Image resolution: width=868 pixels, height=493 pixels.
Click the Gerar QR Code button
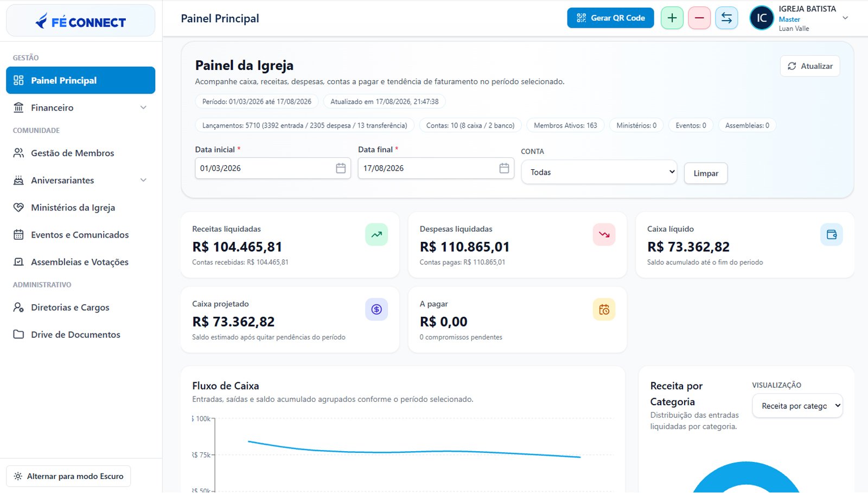pyautogui.click(x=610, y=18)
